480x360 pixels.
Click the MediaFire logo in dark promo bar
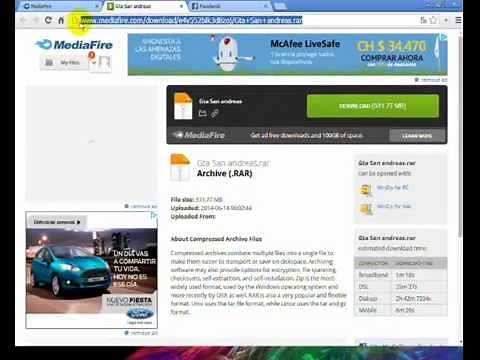pyautogui.click(x=199, y=135)
